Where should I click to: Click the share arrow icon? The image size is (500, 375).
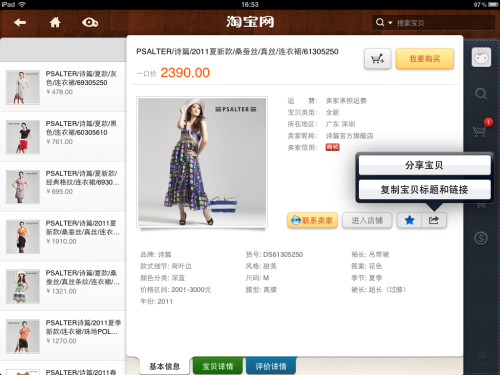pyautogui.click(x=434, y=220)
